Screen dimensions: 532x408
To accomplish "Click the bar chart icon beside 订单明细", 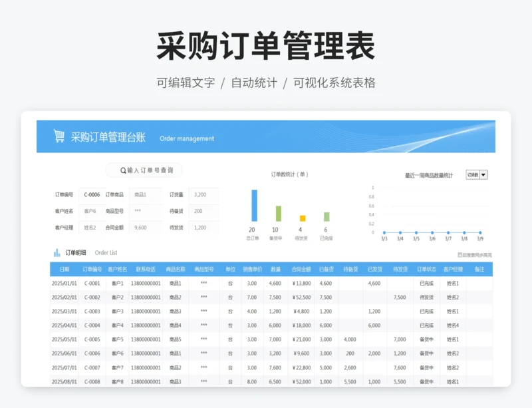I will coord(57,252).
